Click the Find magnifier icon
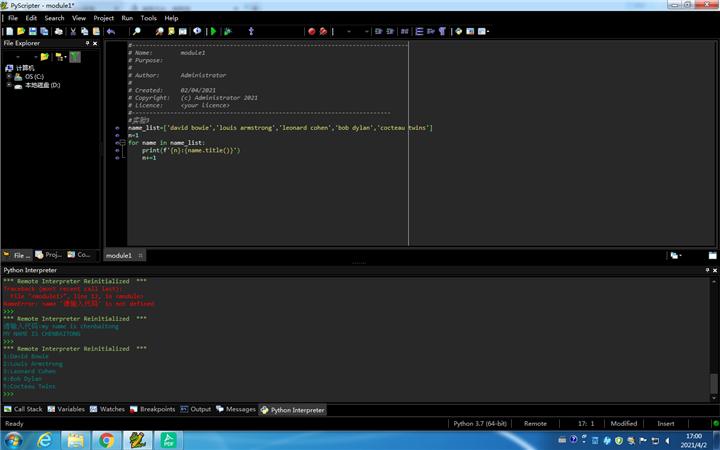 [x=136, y=31]
